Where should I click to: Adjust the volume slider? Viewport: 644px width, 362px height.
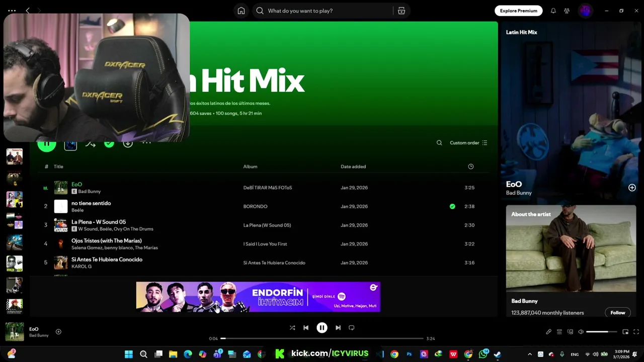pos(602,332)
